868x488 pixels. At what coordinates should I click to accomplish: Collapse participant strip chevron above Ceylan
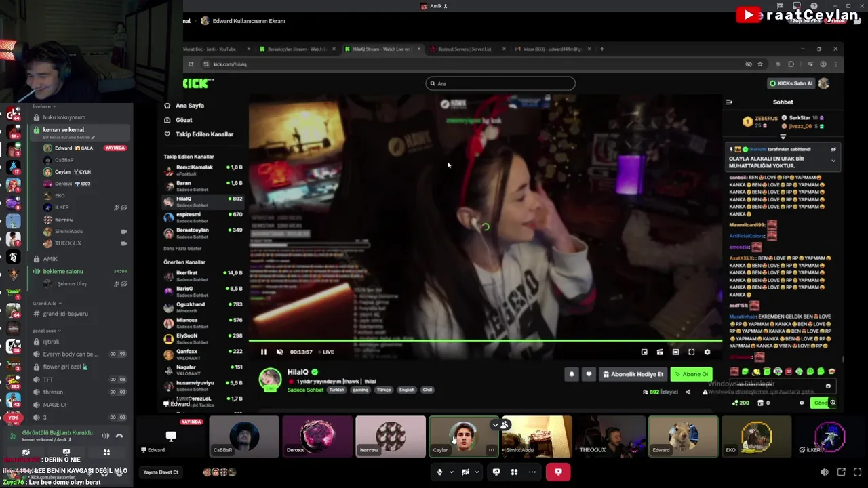[495, 425]
